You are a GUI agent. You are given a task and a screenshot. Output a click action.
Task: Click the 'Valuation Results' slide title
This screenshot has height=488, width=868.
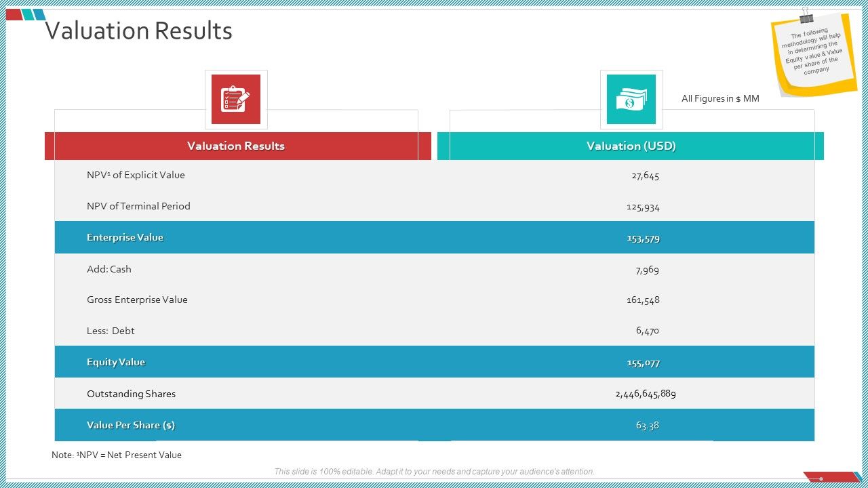[138, 31]
